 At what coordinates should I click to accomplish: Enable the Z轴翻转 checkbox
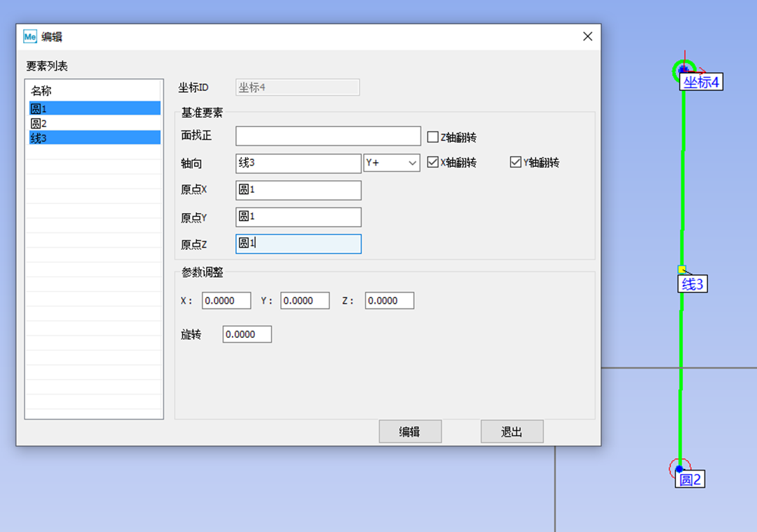[433, 136]
